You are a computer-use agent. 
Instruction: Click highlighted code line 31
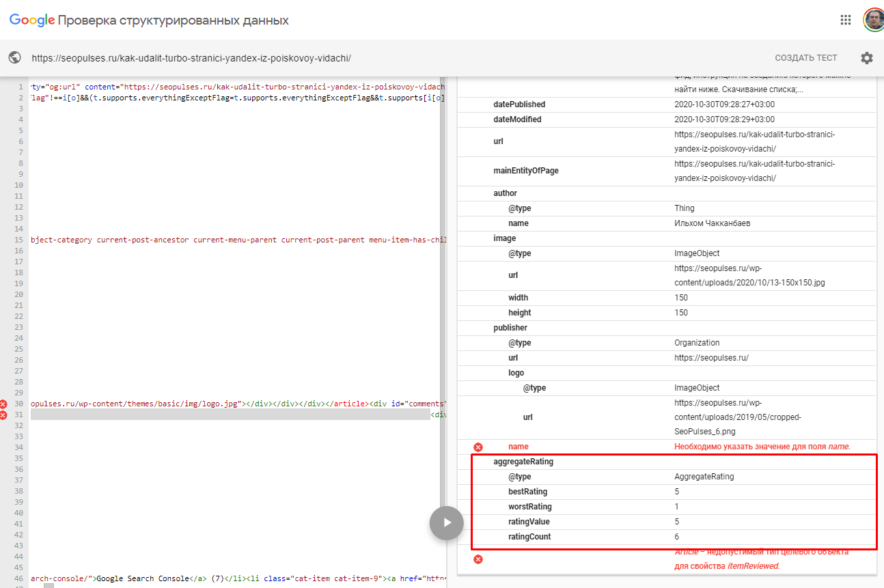tap(232, 415)
